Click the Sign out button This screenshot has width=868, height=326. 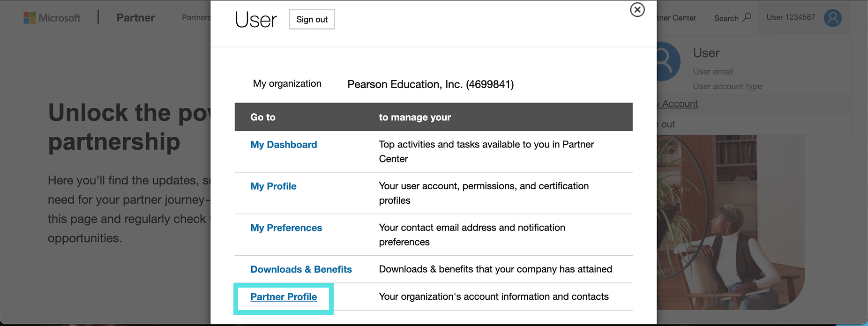(312, 19)
